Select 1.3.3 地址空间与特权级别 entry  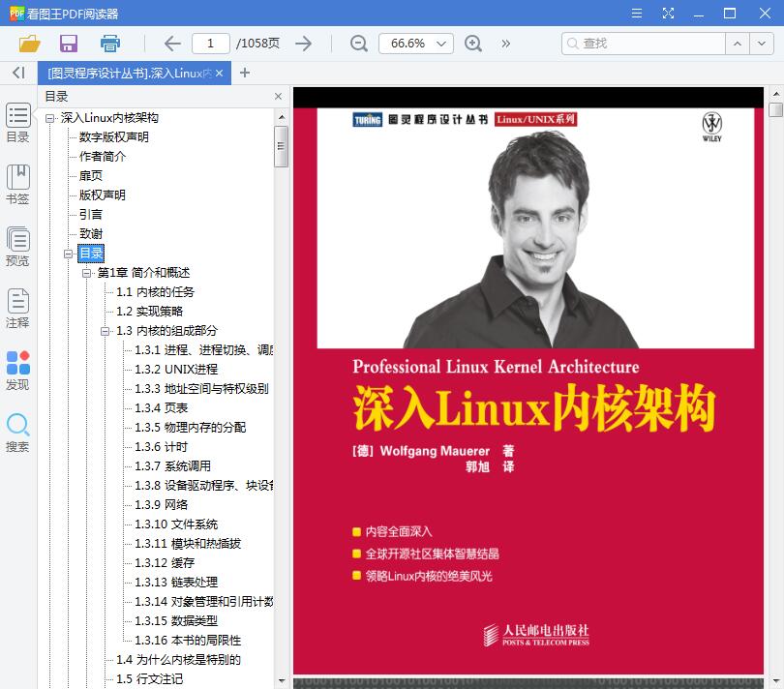[201, 389]
